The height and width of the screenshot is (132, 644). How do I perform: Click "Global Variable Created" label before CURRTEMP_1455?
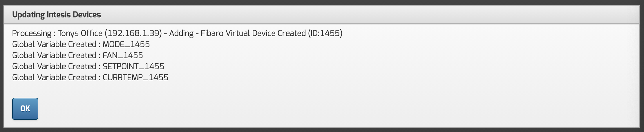coord(54,78)
